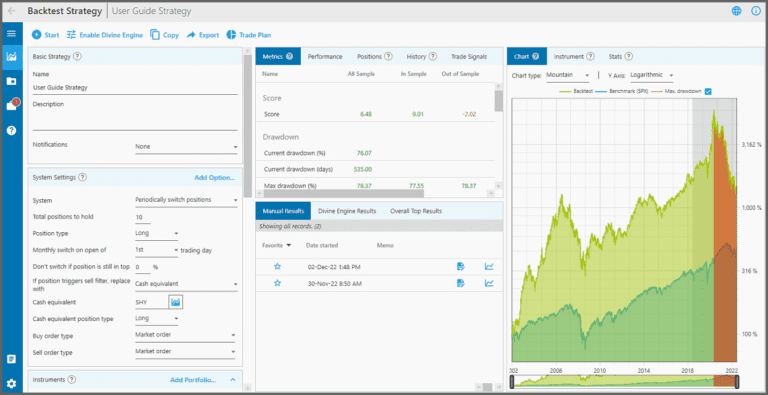
Task: Open the notifications icon with red badge
Action: pos(12,105)
